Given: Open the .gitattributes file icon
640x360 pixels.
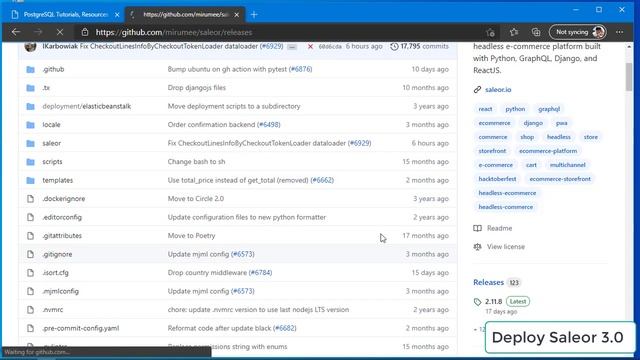Looking at the screenshot, I should point(31,236).
